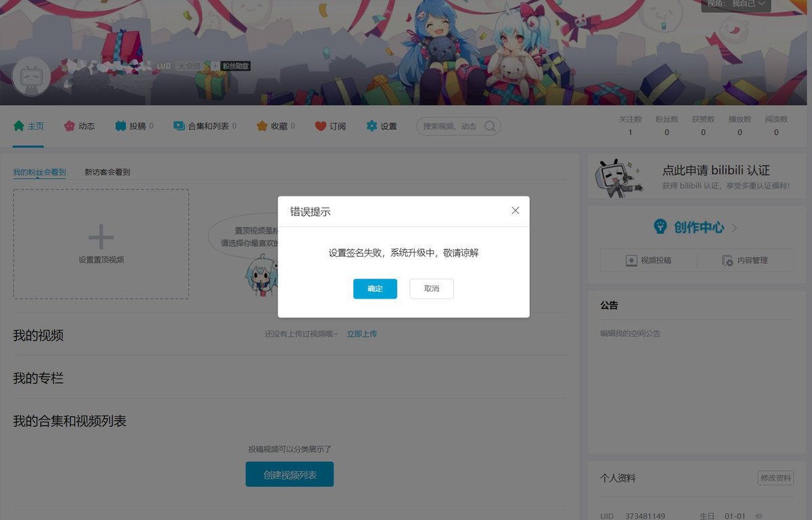Click the 编辑我的空间公告 text field
The height and width of the screenshot is (520, 812).
click(x=631, y=333)
